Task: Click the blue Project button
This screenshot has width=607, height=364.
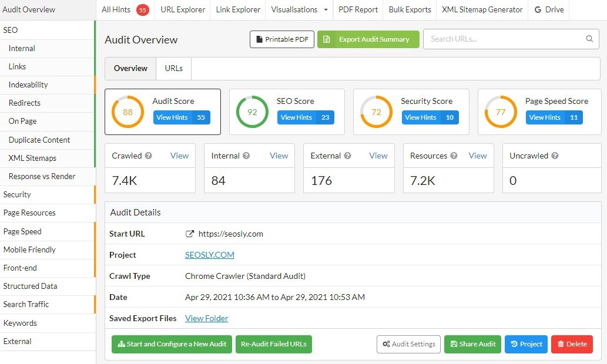Action: click(x=526, y=344)
